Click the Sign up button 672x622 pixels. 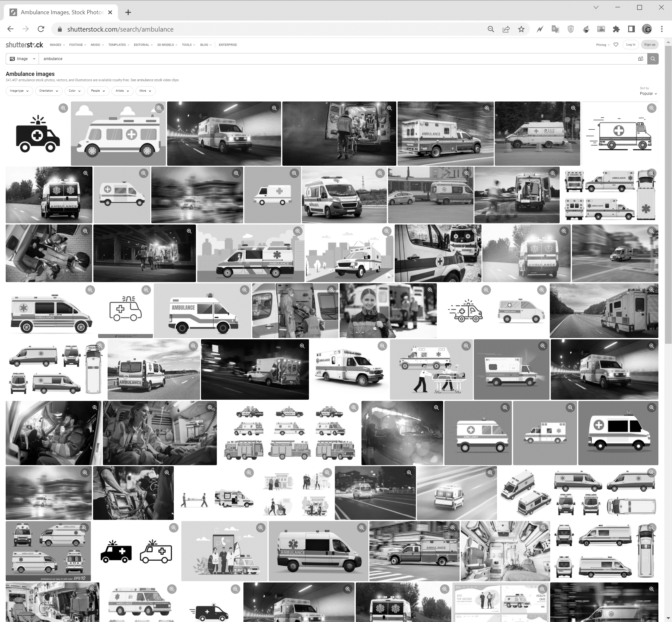coord(650,44)
